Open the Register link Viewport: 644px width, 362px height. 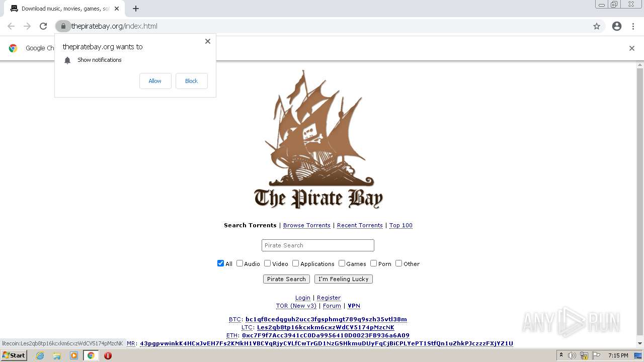(x=329, y=298)
